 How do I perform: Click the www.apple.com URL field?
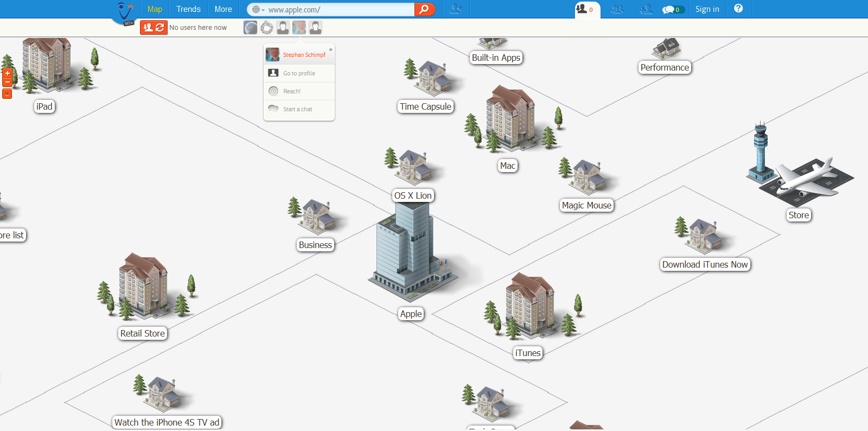click(340, 10)
